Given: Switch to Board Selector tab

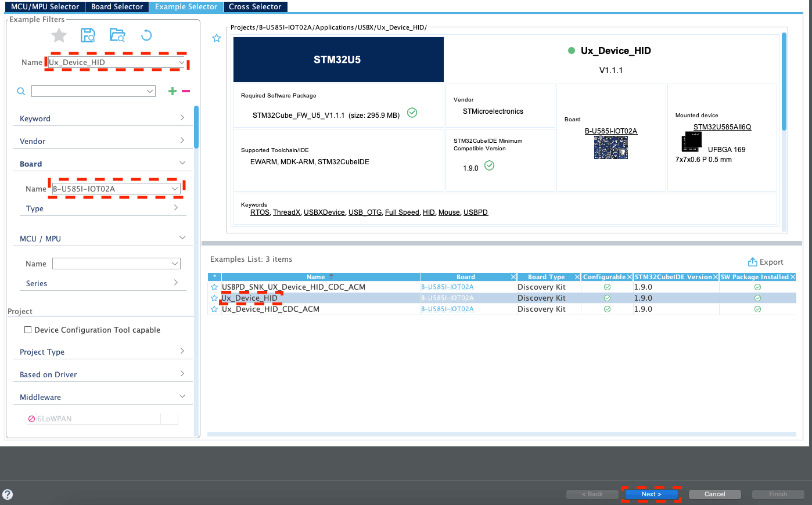Looking at the screenshot, I should coord(117,6).
